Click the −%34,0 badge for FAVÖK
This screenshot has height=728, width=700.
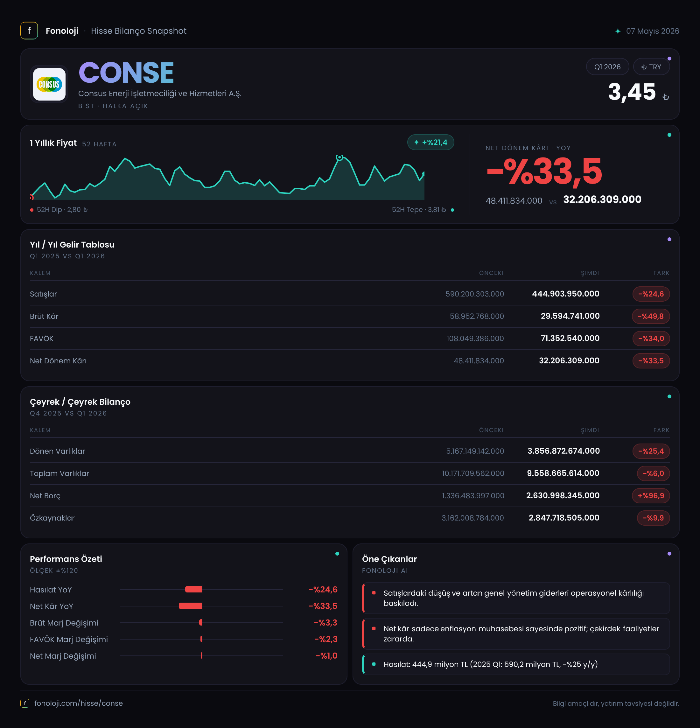tap(651, 338)
